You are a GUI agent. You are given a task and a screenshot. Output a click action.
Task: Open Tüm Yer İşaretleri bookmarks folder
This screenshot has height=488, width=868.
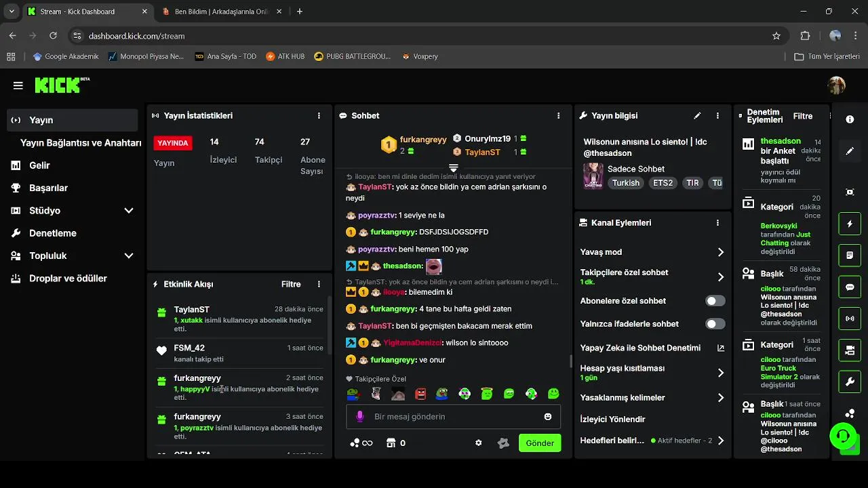coord(827,57)
